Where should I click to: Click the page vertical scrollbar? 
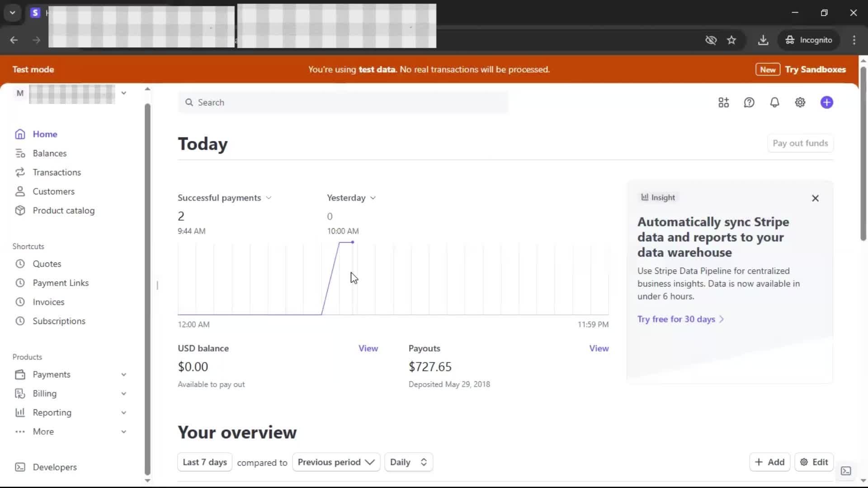tap(863, 154)
